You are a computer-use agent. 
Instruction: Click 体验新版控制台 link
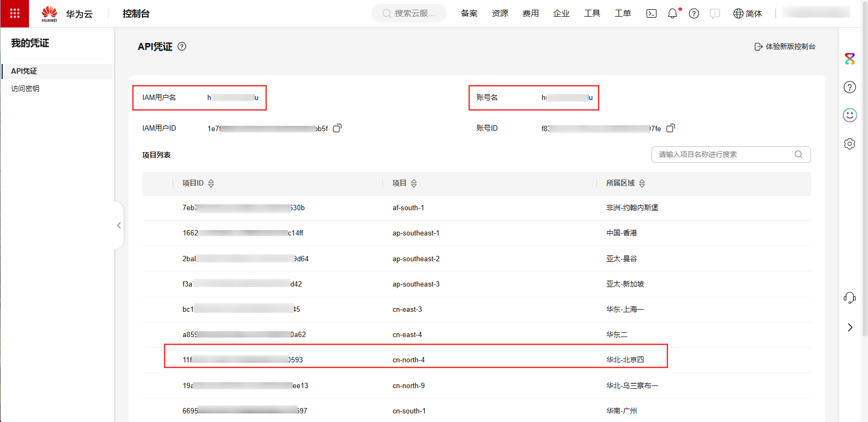(x=785, y=47)
